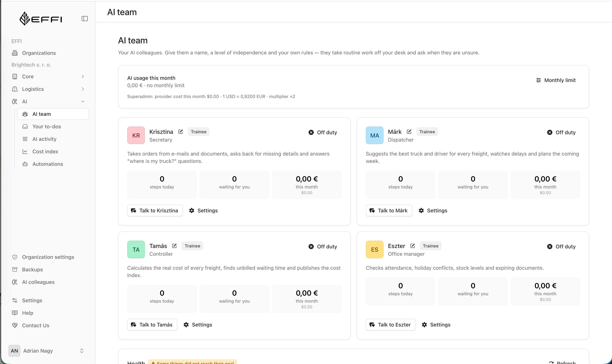Expand the Core menu chevron
Image resolution: width=612 pixels, height=364 pixels.
83,76
